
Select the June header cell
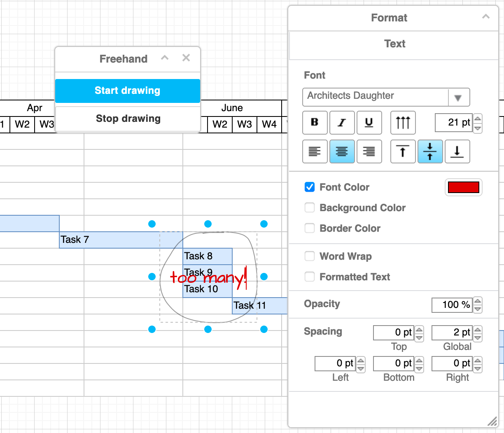232,108
